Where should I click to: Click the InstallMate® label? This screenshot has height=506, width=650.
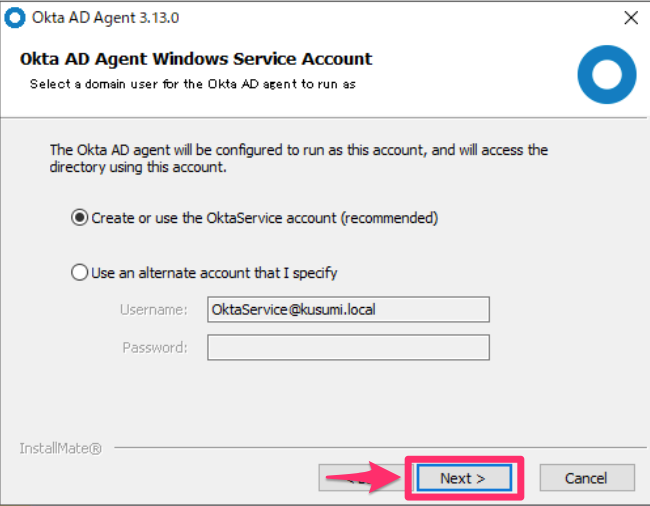(x=60, y=448)
